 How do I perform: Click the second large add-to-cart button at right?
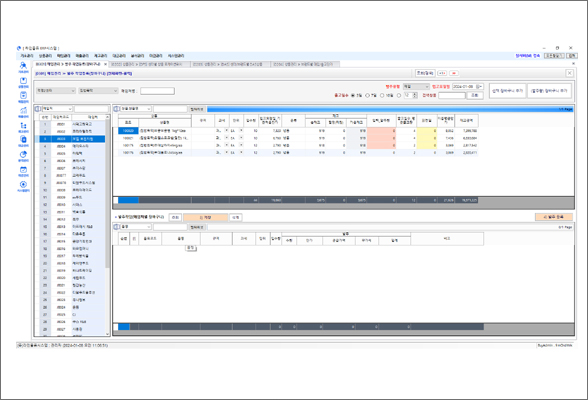[x=549, y=91]
